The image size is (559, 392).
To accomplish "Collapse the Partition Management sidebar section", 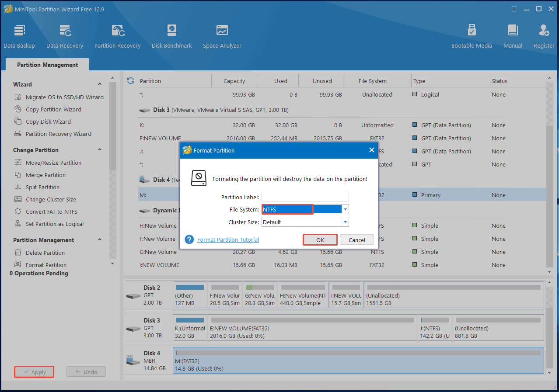I will tap(99, 240).
